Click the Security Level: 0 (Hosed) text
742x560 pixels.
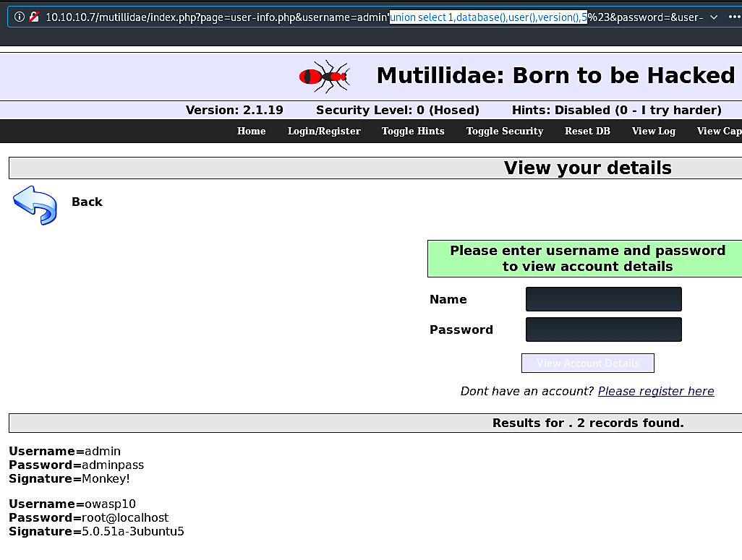point(398,111)
